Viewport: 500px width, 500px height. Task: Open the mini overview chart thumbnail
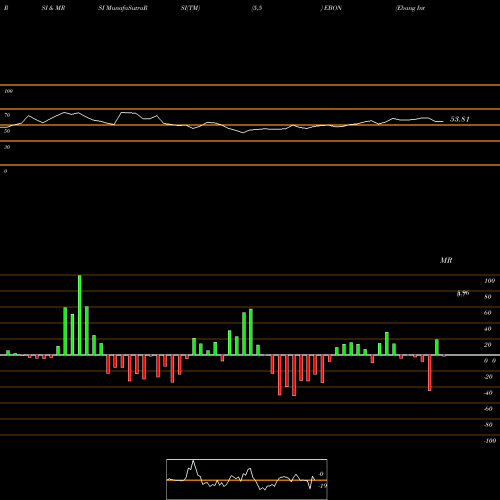(x=247, y=479)
